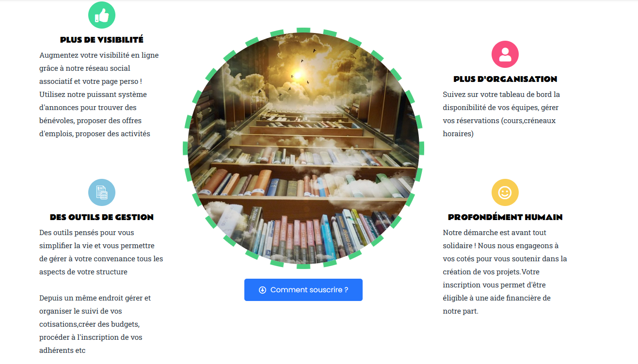Image resolution: width=638 pixels, height=364 pixels.
Task: Click the circled down-arrow icon in the blue button
Action: 262,290
